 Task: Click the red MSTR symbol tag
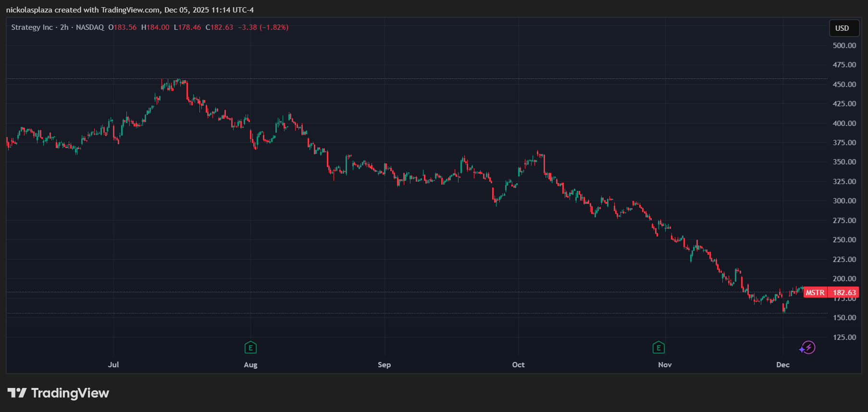click(x=815, y=292)
